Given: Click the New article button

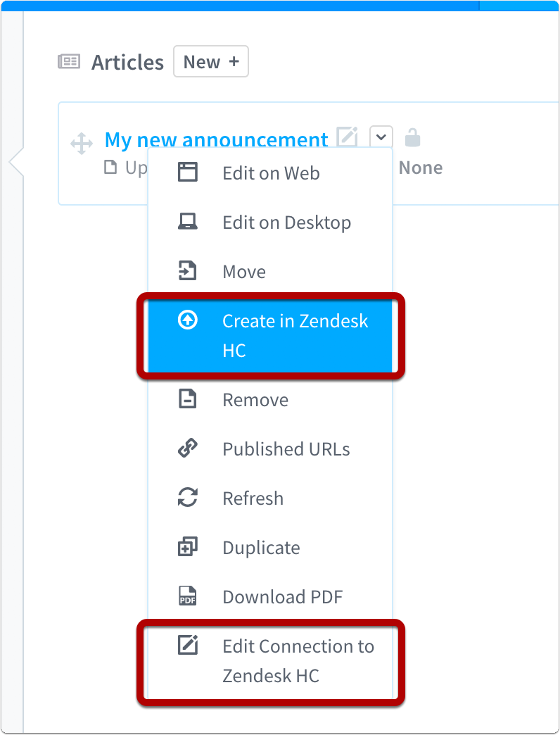Looking at the screenshot, I should click(210, 61).
